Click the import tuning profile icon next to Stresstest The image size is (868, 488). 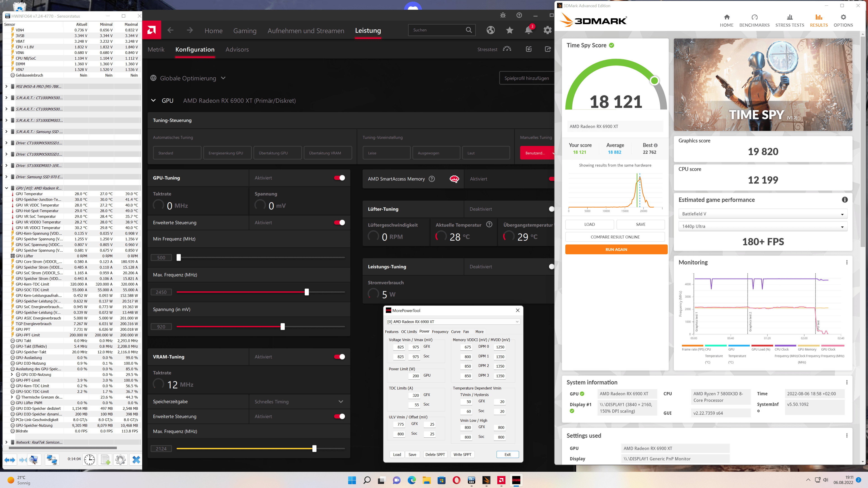529,49
